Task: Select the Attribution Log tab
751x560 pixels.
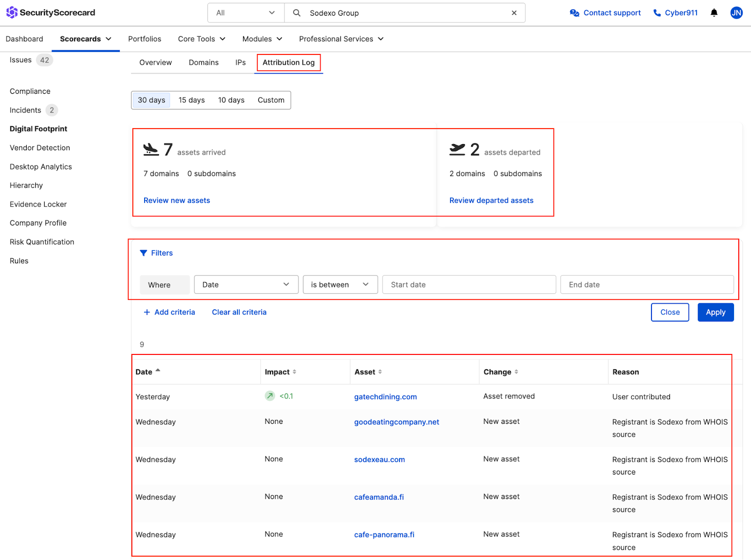Action: (289, 62)
